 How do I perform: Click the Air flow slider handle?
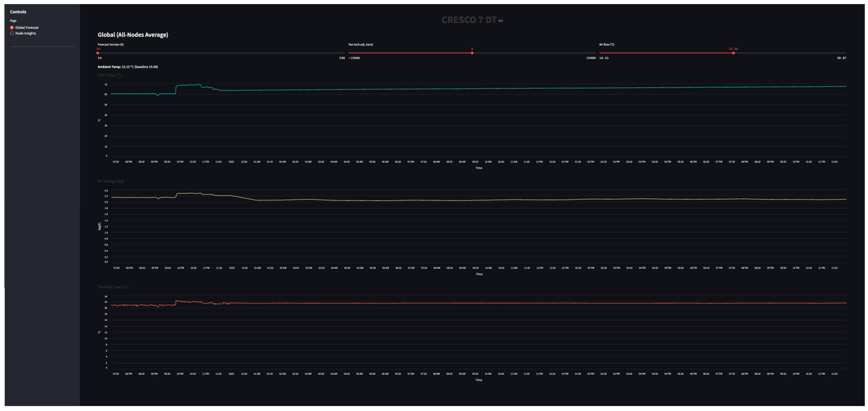[x=734, y=53]
